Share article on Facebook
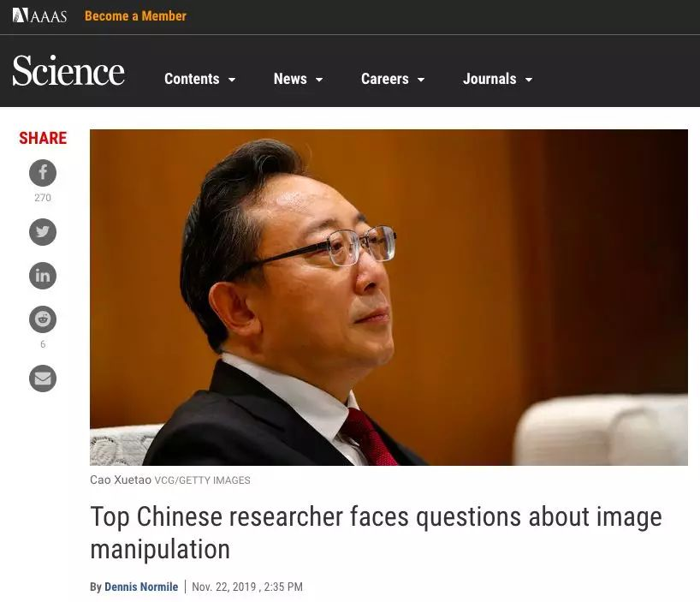The width and height of the screenshot is (700, 602). (43, 173)
